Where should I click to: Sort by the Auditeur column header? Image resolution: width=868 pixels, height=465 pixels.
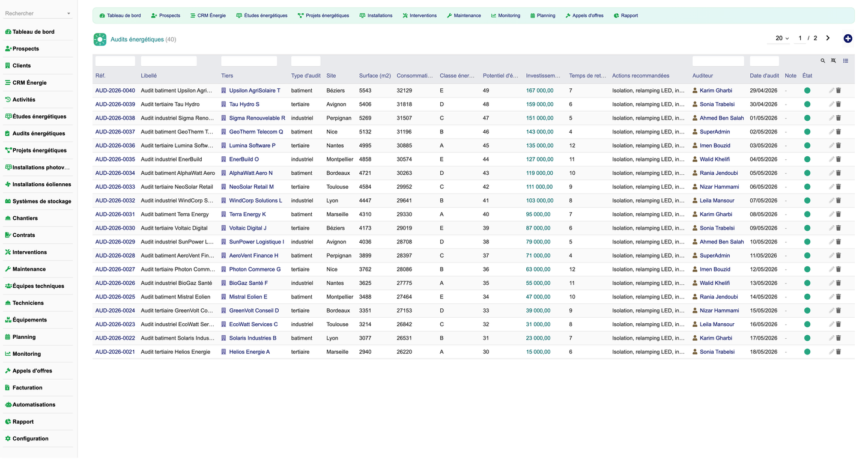coord(703,76)
